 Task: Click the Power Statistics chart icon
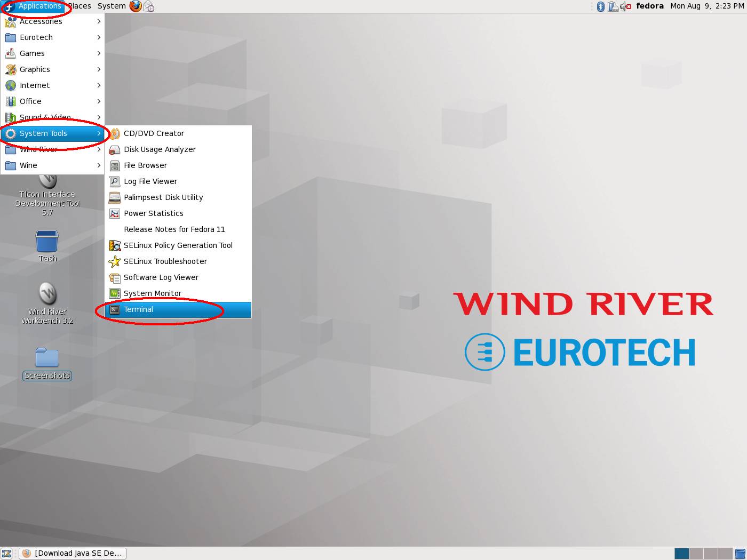tap(115, 213)
